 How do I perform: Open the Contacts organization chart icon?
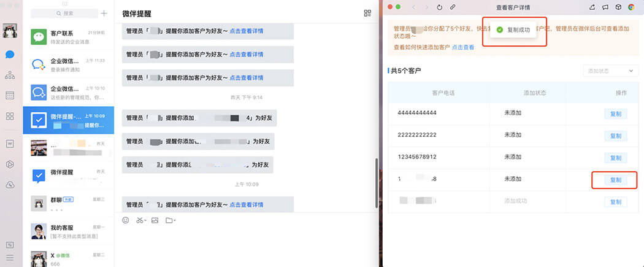[x=10, y=75]
